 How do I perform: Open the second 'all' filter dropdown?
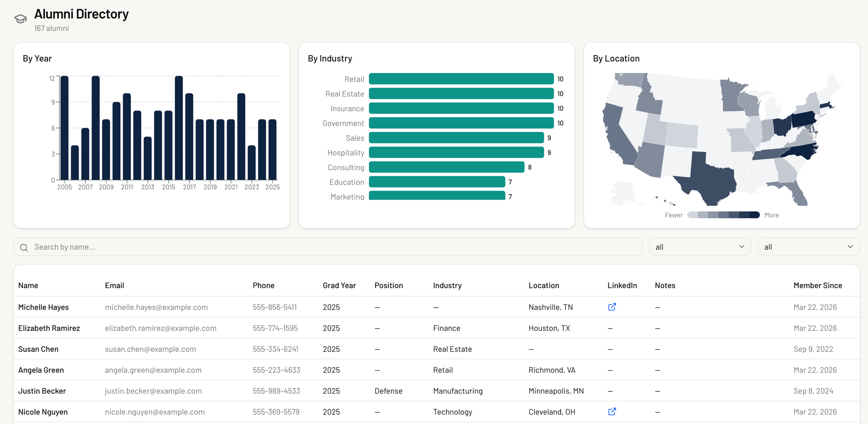pos(809,247)
